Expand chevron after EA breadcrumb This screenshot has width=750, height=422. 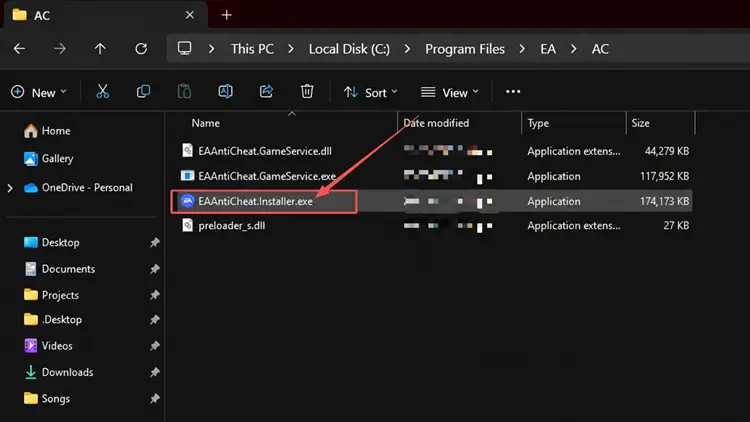point(573,49)
